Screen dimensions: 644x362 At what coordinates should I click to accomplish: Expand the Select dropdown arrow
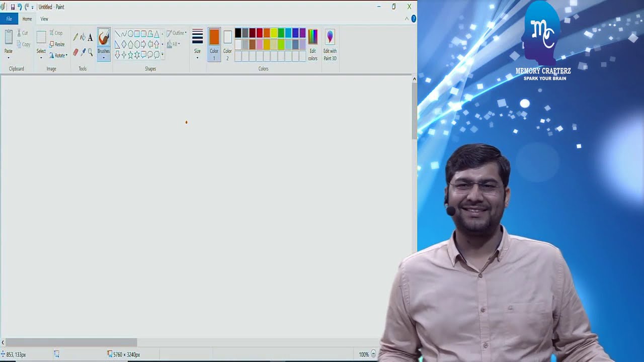point(41,58)
